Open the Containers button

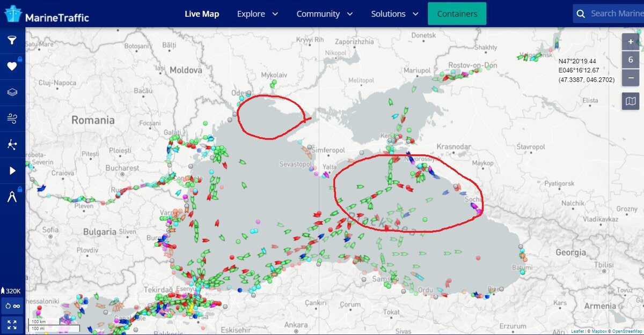tap(457, 13)
